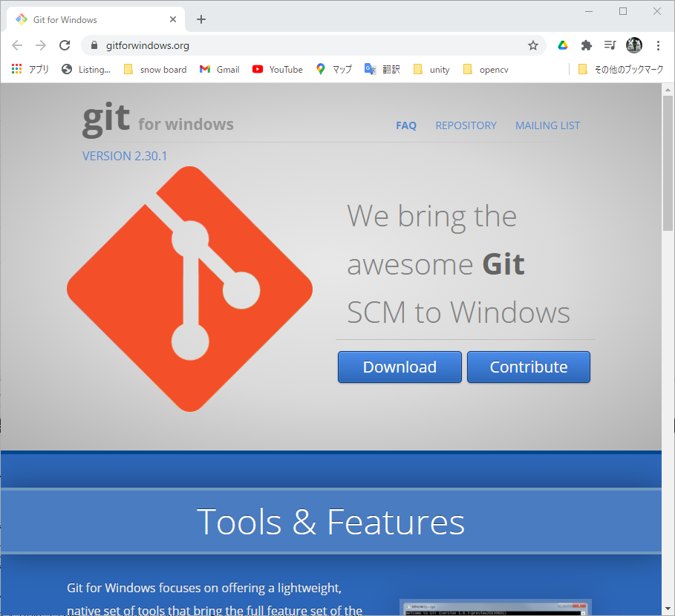Click the browser back arrow

[x=17, y=45]
